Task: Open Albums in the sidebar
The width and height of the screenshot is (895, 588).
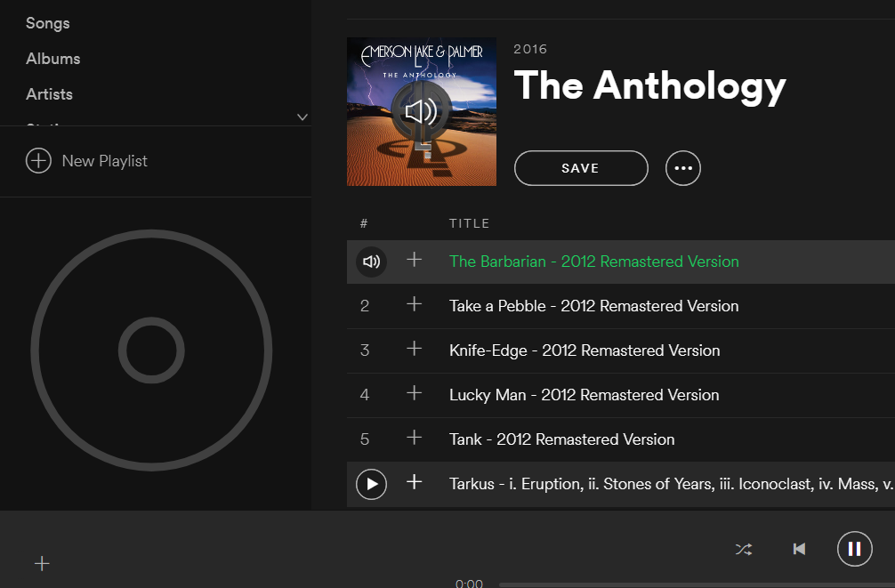Action: click(x=53, y=59)
